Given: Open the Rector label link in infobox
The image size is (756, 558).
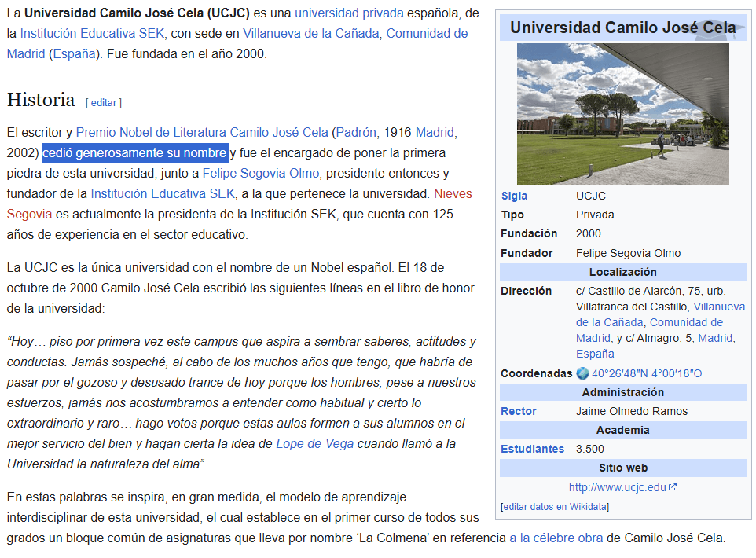Looking at the screenshot, I should pos(519,411).
